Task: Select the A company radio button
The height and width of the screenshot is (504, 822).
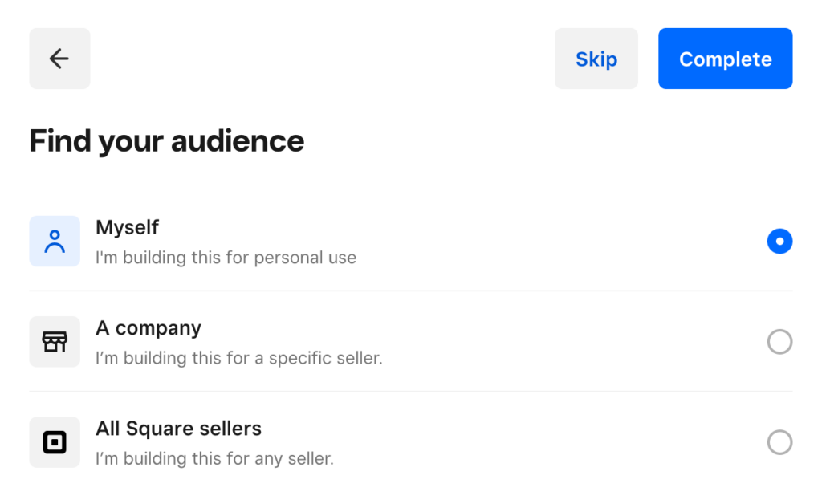Action: click(x=779, y=342)
